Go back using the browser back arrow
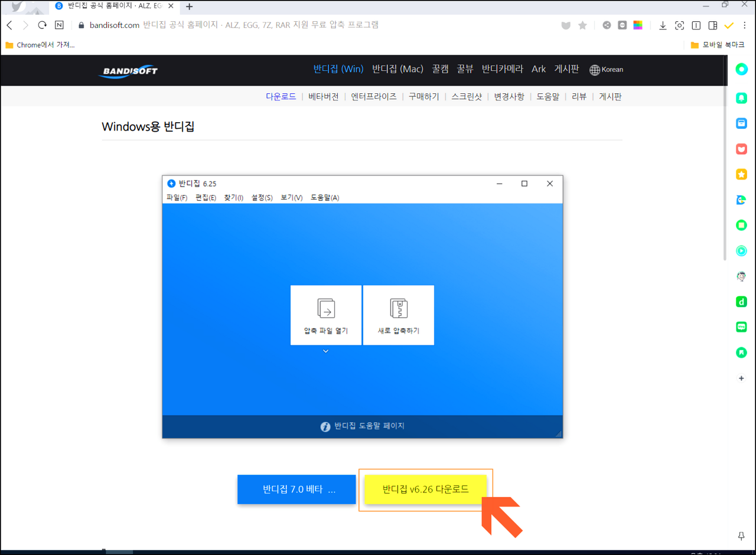The width and height of the screenshot is (756, 555). pos(9,25)
